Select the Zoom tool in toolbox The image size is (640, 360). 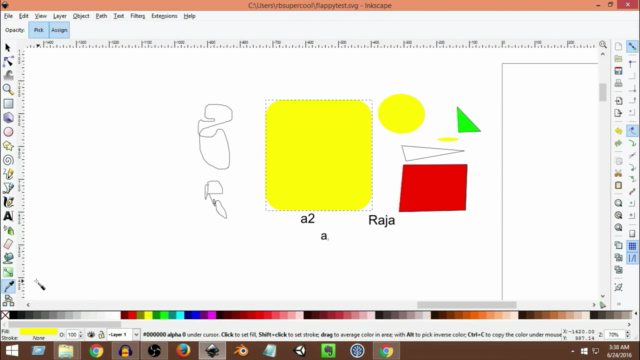pyautogui.click(x=8, y=89)
